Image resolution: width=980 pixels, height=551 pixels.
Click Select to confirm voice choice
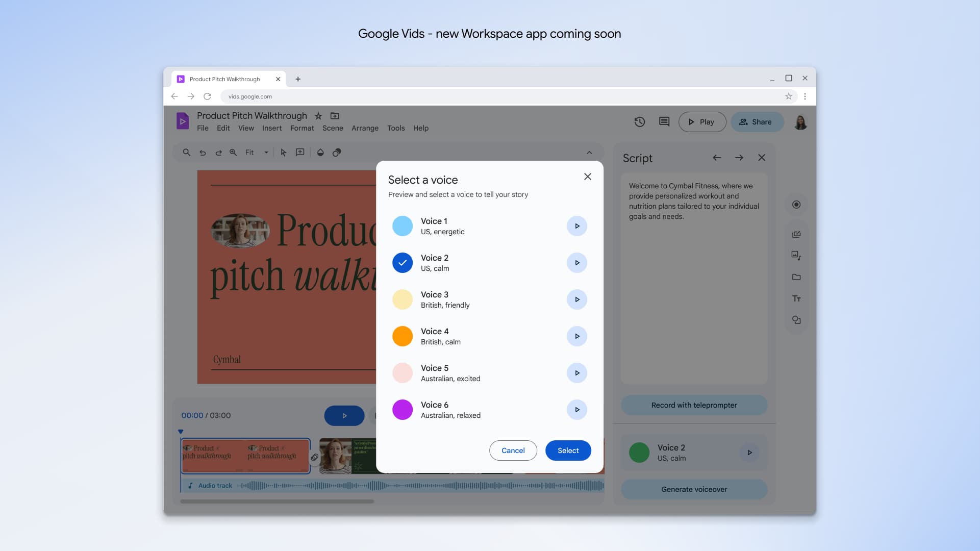[x=567, y=450]
